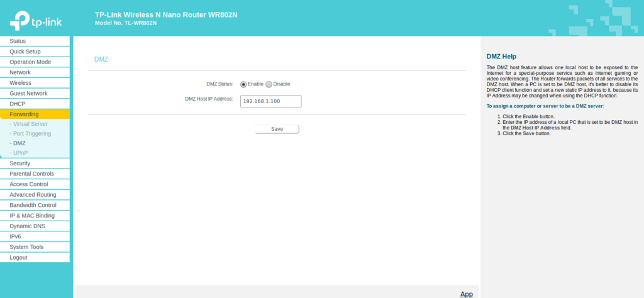
Task: Click the App link at bottom
Action: (466, 294)
